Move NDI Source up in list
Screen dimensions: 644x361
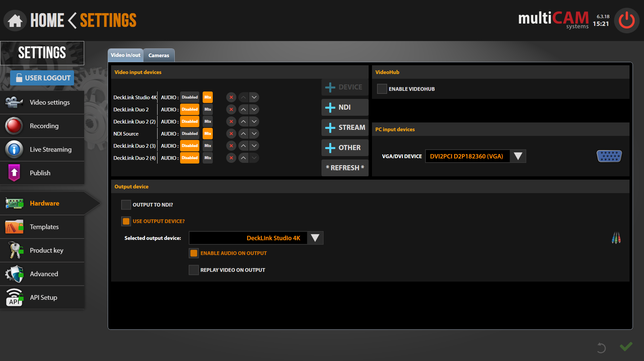click(243, 134)
